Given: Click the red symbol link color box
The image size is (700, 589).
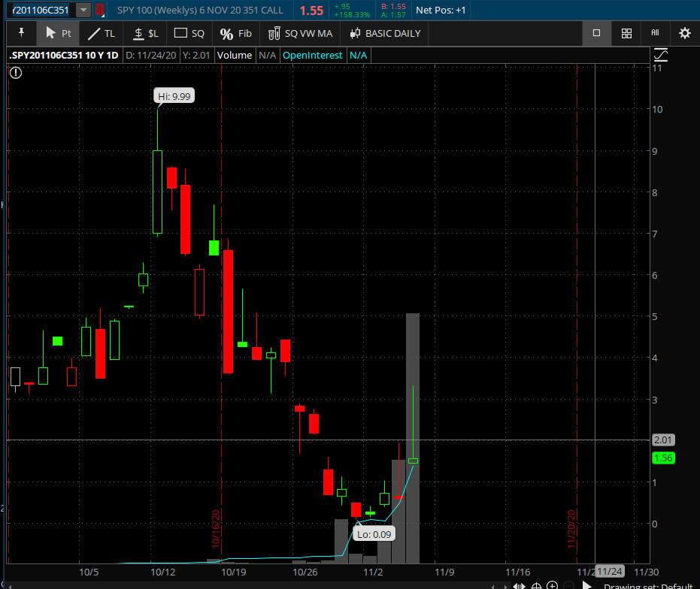Looking at the screenshot, I should pos(99,10).
